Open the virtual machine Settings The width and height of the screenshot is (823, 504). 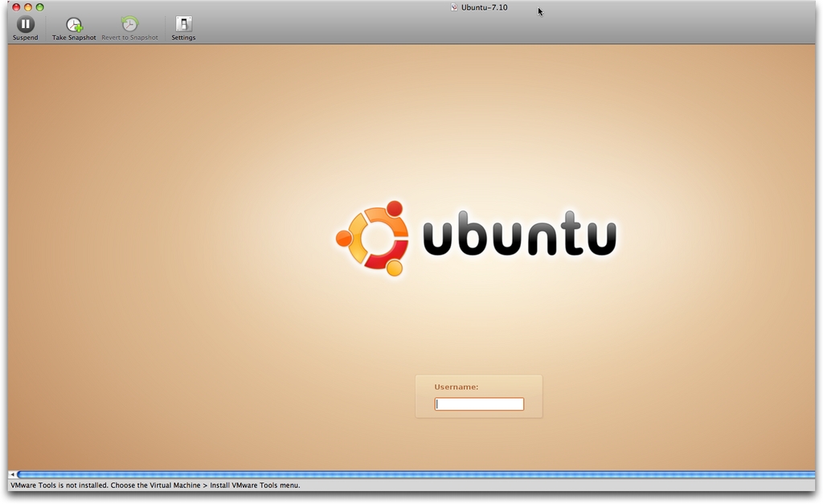coord(183,24)
